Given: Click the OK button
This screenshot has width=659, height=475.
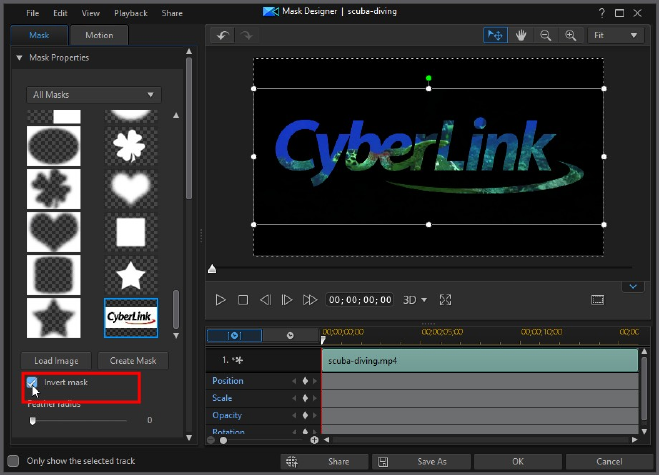Looking at the screenshot, I should [x=518, y=462].
